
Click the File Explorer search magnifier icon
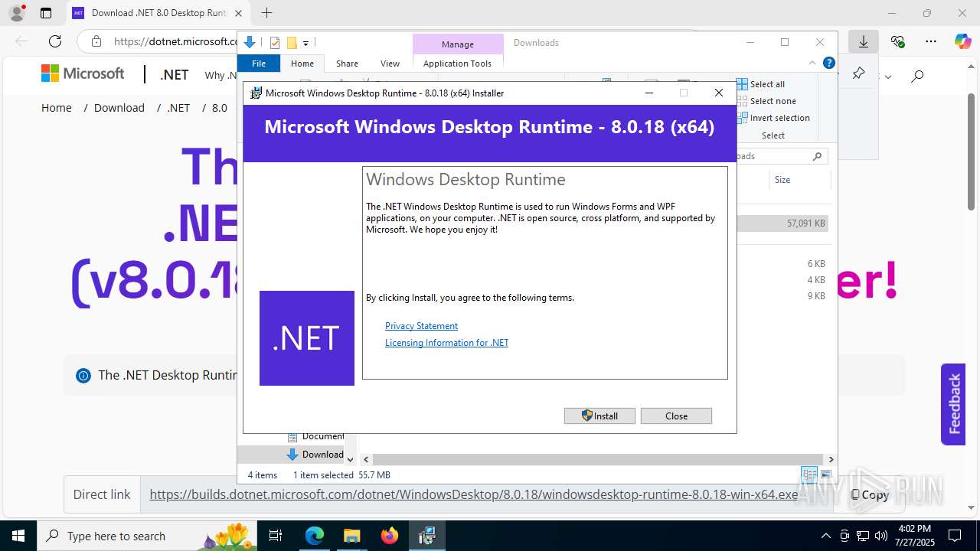[x=818, y=156]
